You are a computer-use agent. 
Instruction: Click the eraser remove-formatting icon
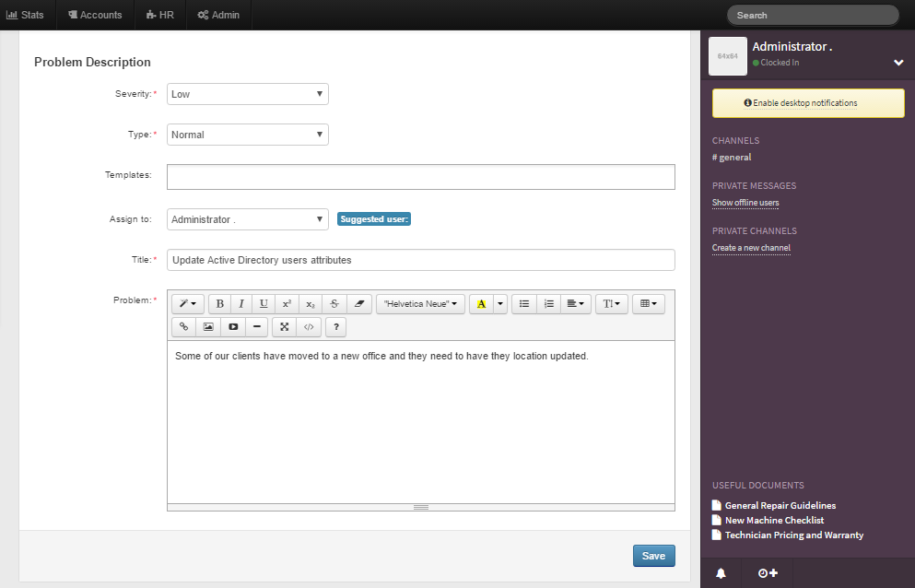point(359,303)
